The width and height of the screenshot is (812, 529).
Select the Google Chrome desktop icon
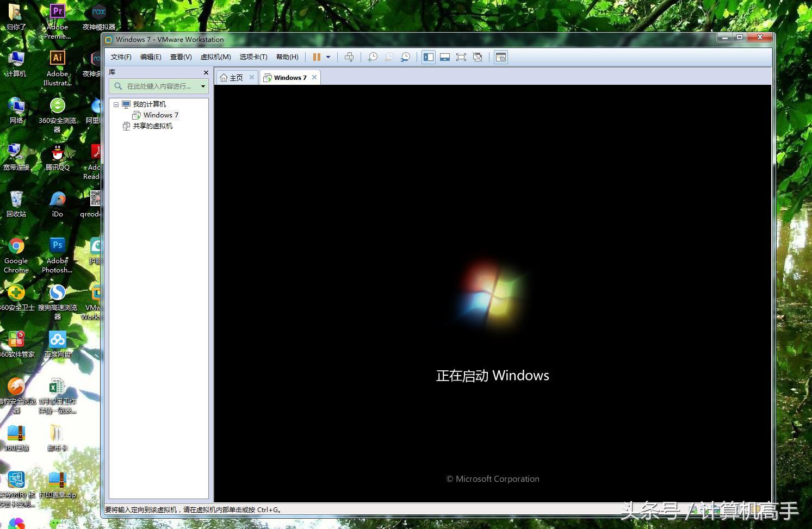pyautogui.click(x=16, y=255)
